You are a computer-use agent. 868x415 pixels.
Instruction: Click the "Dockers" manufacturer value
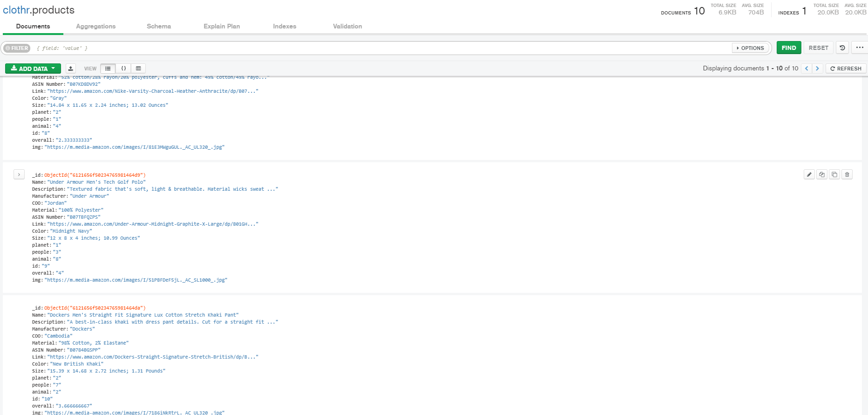82,329
